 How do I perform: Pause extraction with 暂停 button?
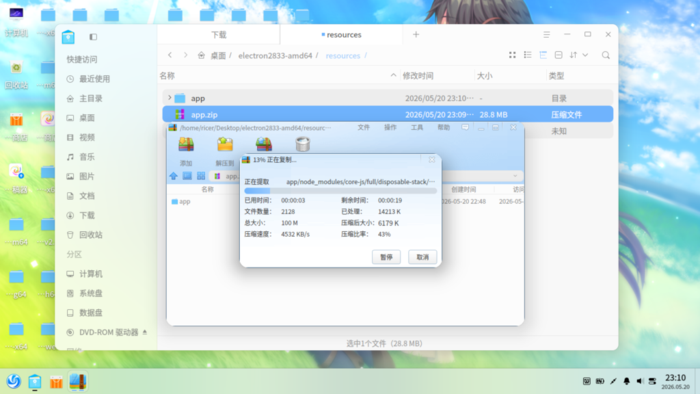(386, 257)
